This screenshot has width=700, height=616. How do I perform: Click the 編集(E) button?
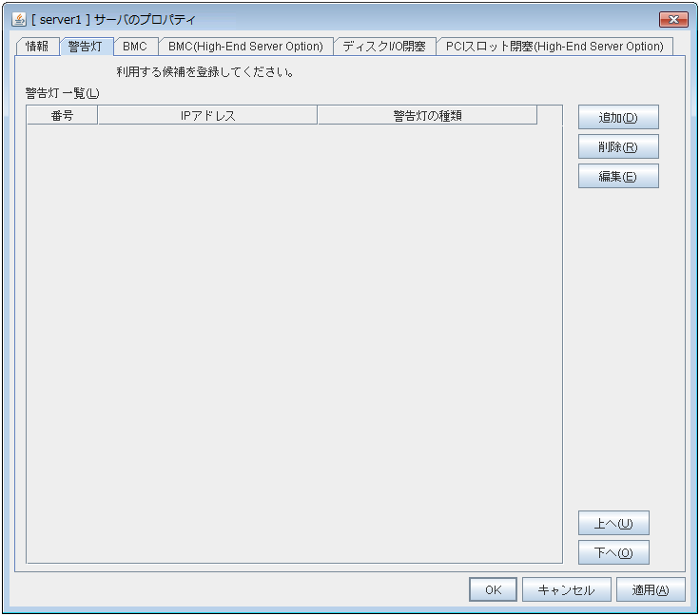618,177
